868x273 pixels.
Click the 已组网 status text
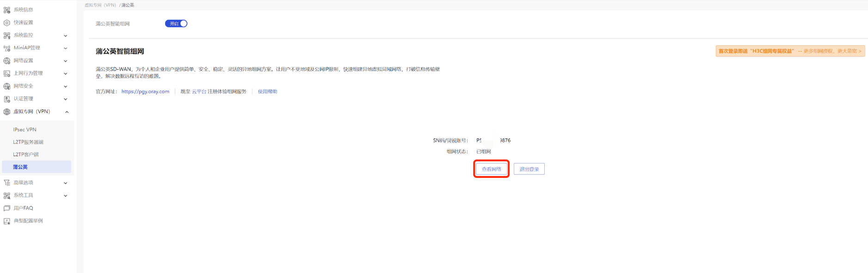click(x=484, y=152)
